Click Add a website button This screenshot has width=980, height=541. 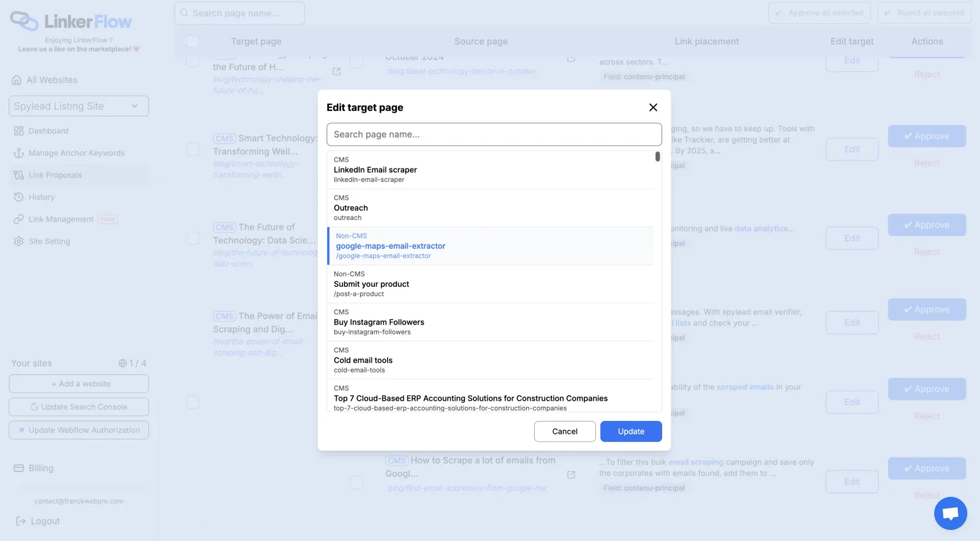78,384
